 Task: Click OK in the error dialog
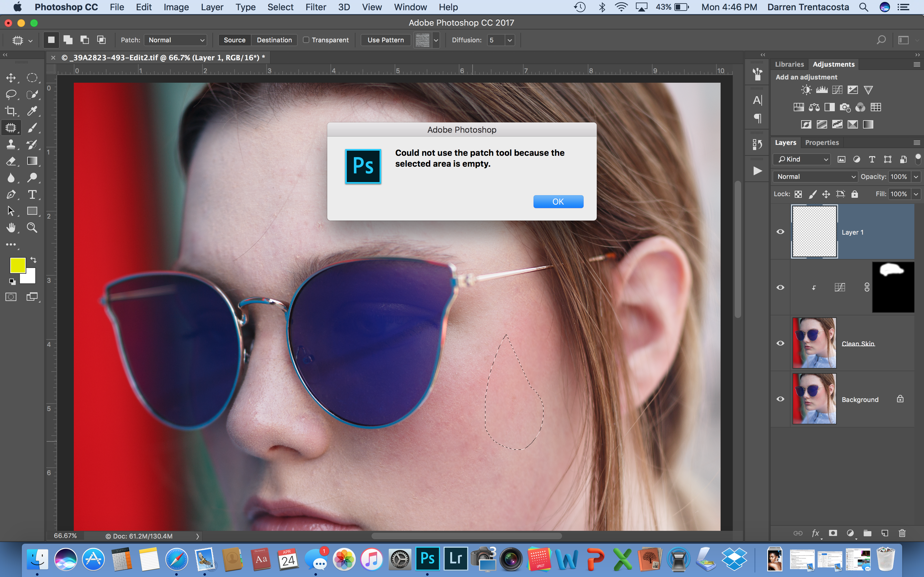[558, 202]
